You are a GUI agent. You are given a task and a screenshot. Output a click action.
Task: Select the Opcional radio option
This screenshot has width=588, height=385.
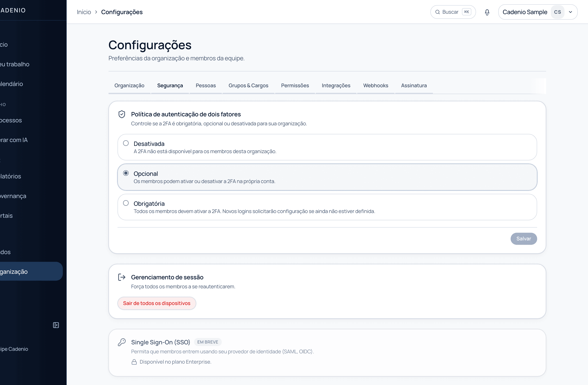point(126,173)
